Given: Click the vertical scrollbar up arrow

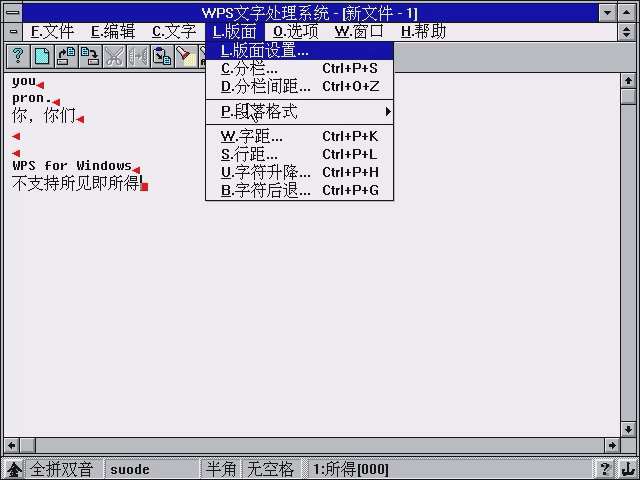Looking at the screenshot, I should click(x=628, y=81).
